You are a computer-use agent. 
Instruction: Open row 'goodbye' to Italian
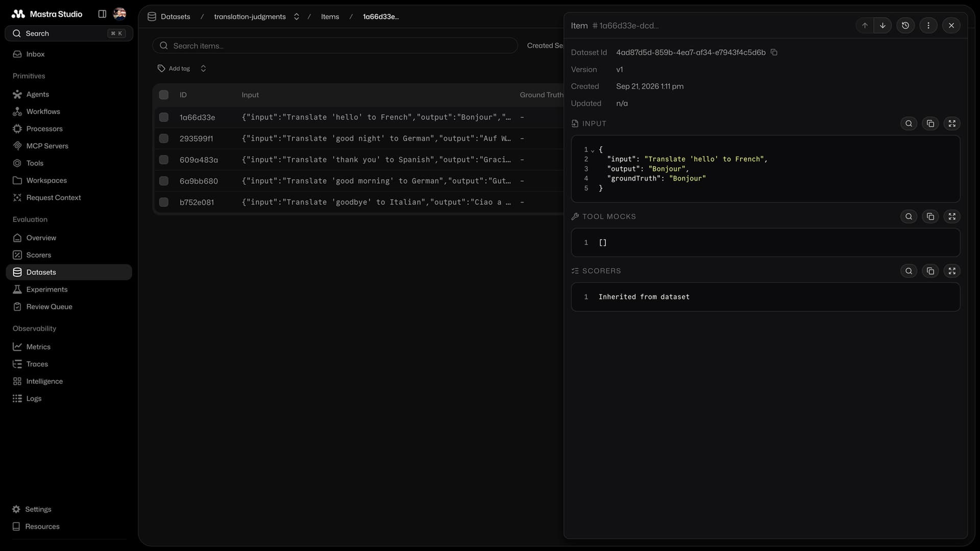(x=358, y=202)
